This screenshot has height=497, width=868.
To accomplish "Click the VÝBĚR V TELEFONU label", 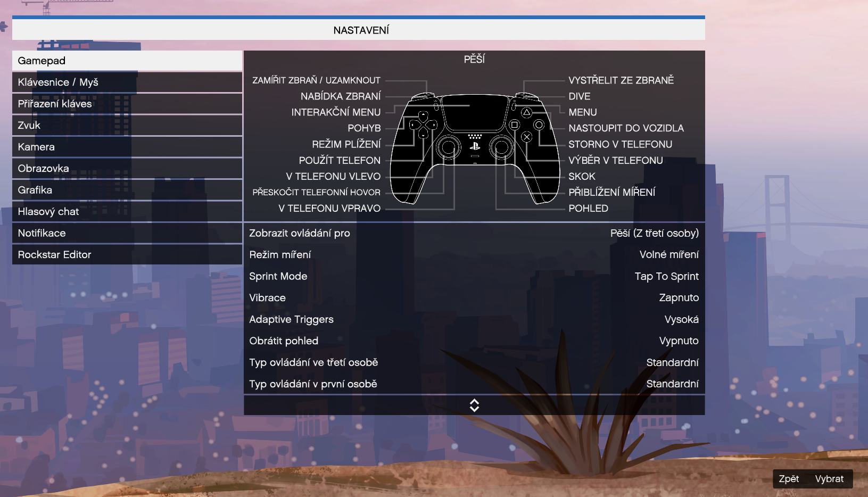I will [616, 160].
